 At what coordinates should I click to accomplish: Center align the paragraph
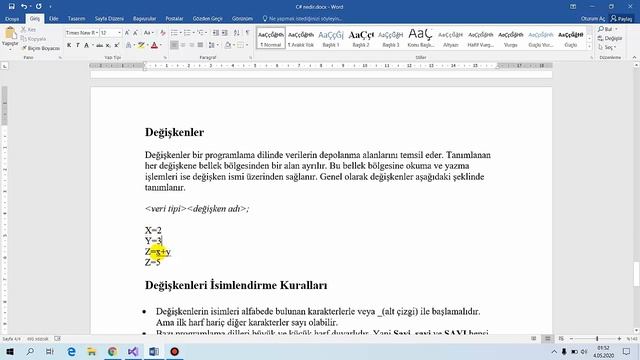183,45
